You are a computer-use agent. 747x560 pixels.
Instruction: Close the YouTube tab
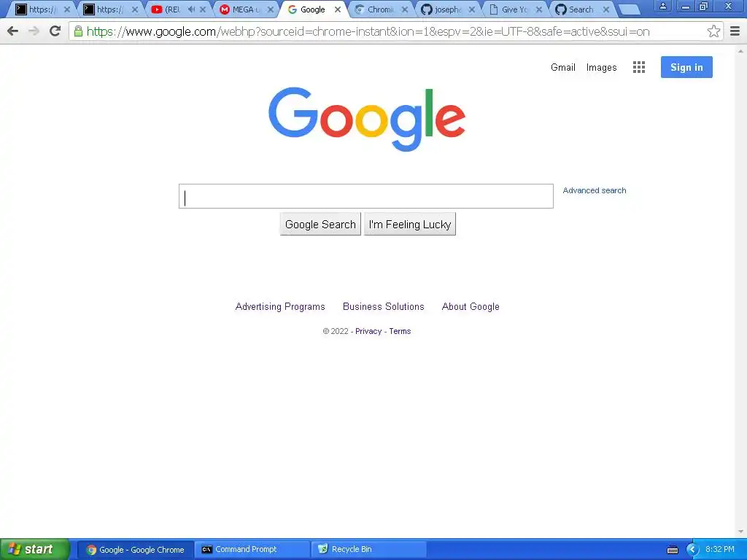tap(203, 9)
